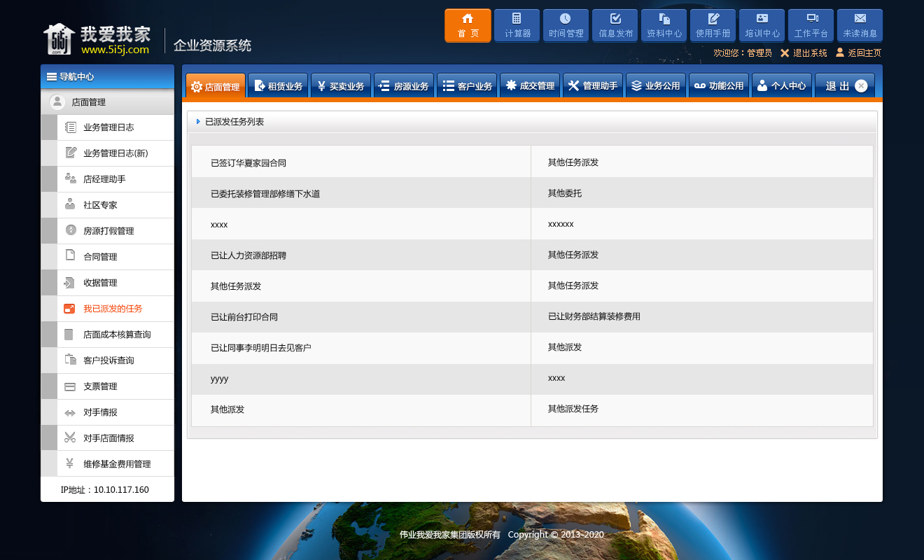
Task: Select the 店面管理 tab
Action: point(216,86)
